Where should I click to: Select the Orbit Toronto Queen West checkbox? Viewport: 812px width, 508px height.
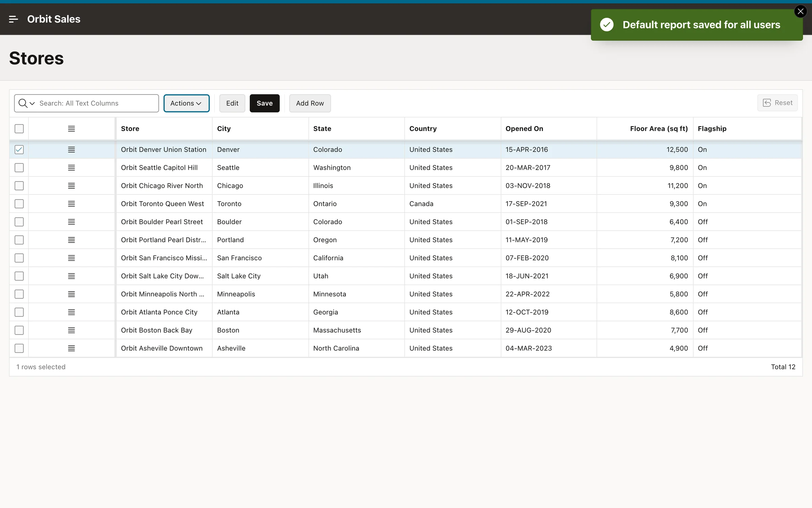(19, 204)
